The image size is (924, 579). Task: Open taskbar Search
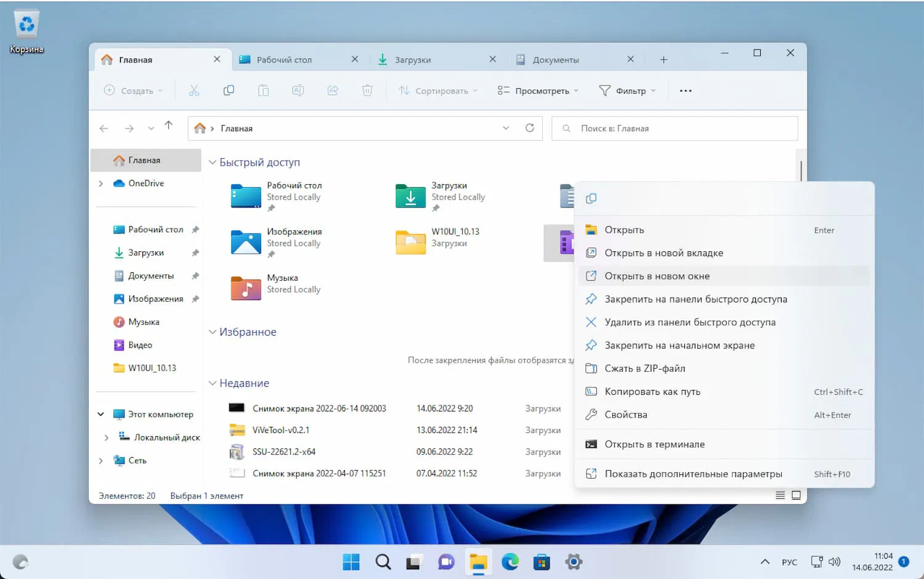point(383,562)
